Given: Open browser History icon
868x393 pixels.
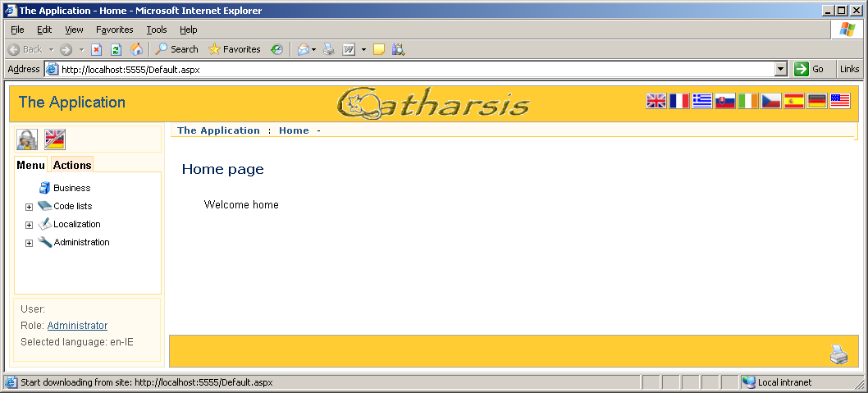Looking at the screenshot, I should (x=276, y=49).
